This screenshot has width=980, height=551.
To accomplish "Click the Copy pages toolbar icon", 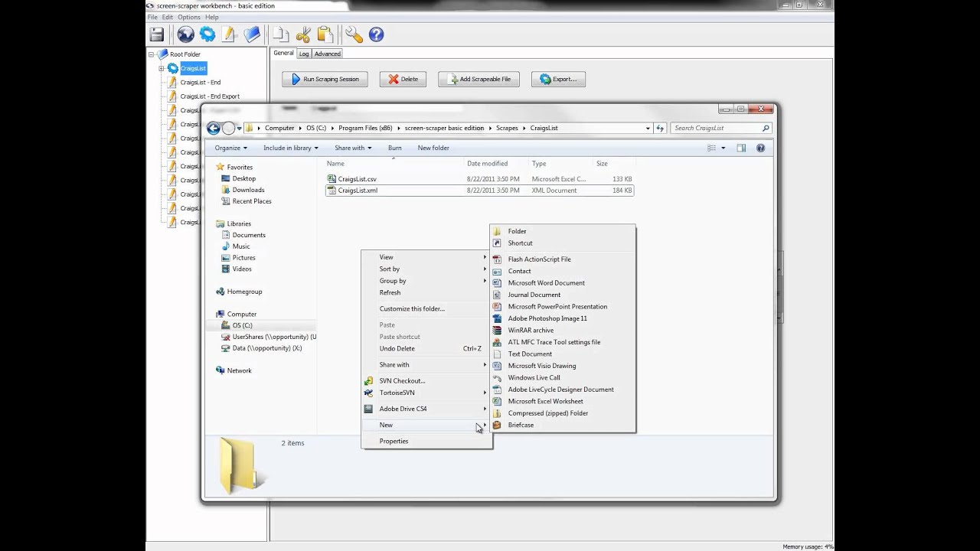I will [x=281, y=34].
